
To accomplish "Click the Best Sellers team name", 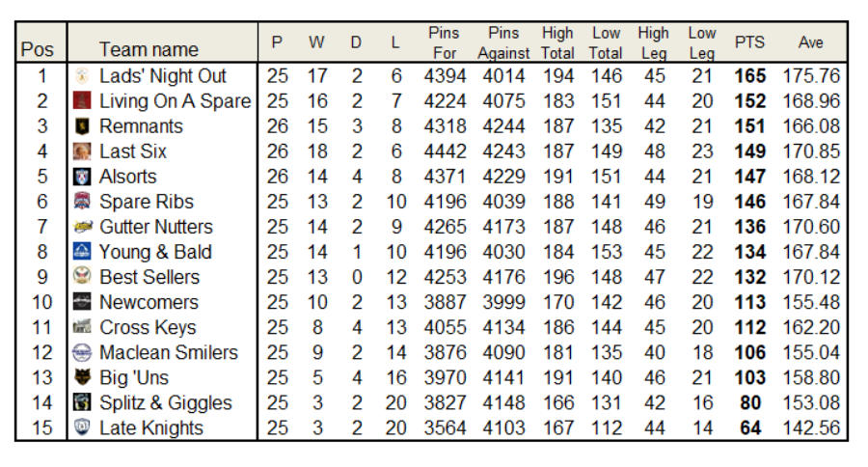I will [149, 277].
